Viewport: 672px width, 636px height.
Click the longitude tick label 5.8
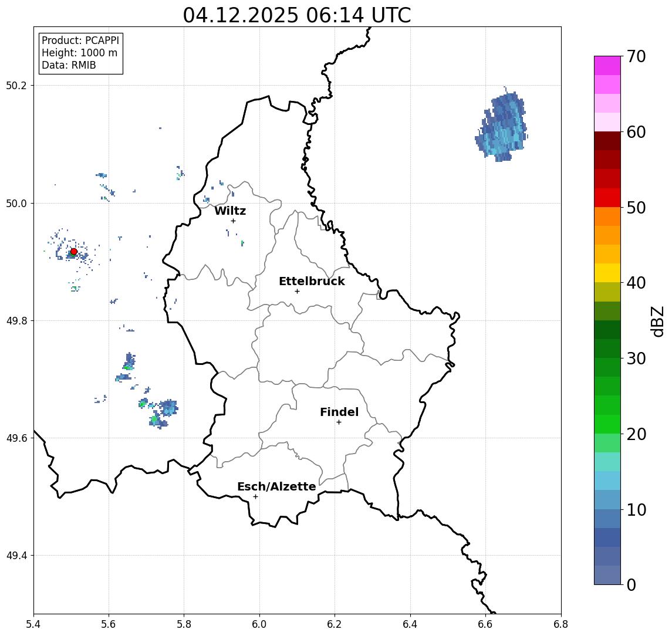(x=184, y=624)
